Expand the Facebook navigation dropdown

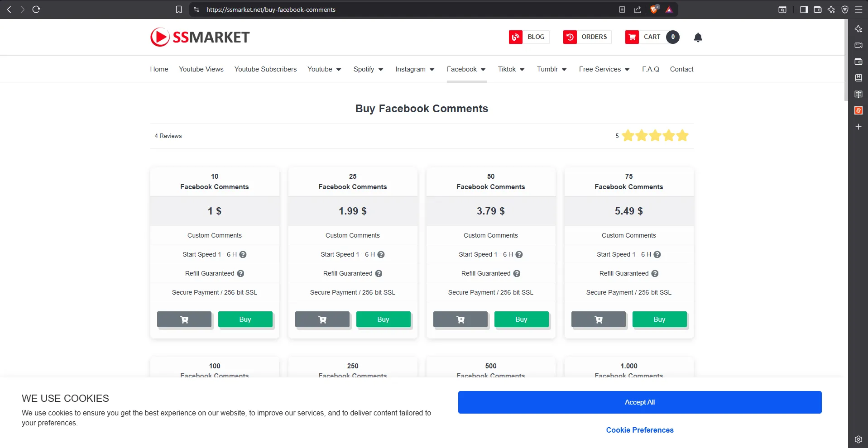(465, 69)
